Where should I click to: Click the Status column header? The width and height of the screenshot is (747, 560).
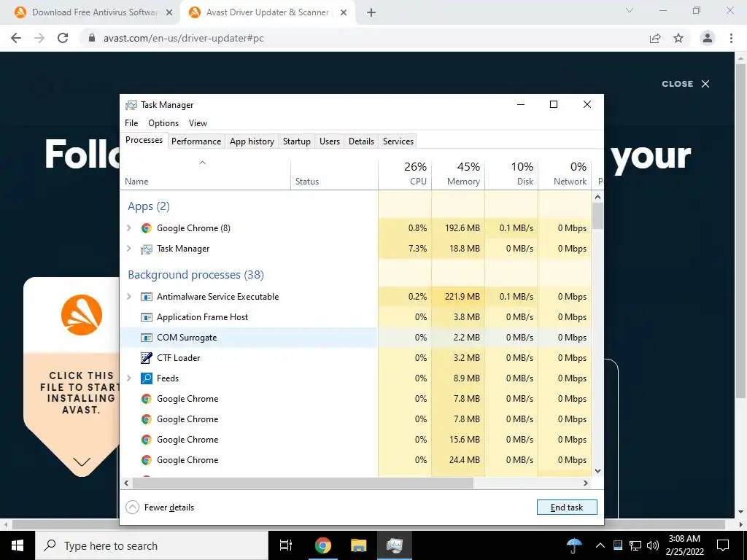(334, 174)
